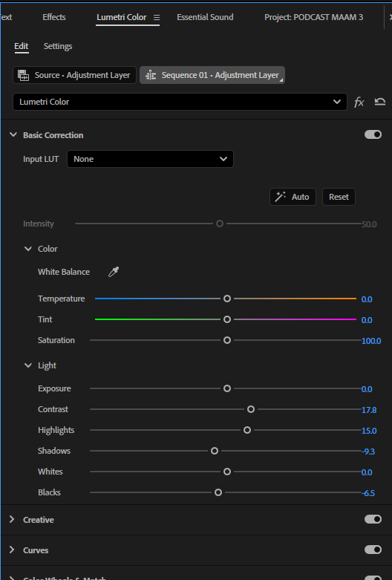The height and width of the screenshot is (580, 392).
Task: Select the Lumetri Color panel tab
Action: [x=121, y=17]
